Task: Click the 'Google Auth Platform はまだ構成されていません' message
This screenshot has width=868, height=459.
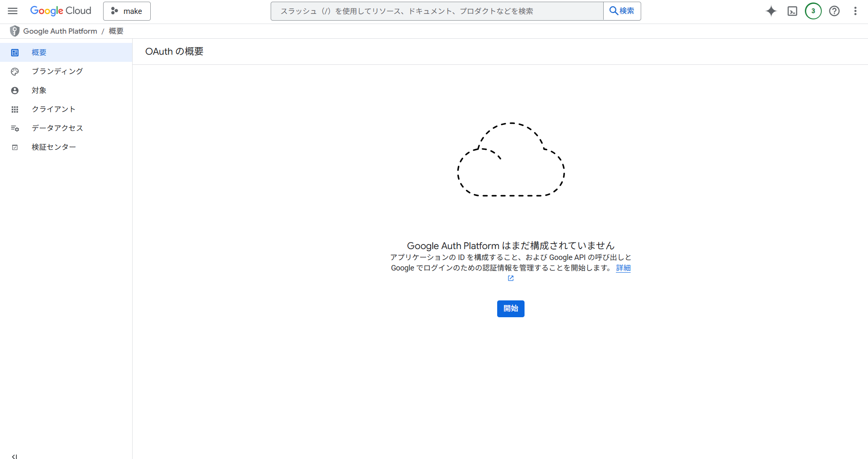Action: pyautogui.click(x=511, y=246)
